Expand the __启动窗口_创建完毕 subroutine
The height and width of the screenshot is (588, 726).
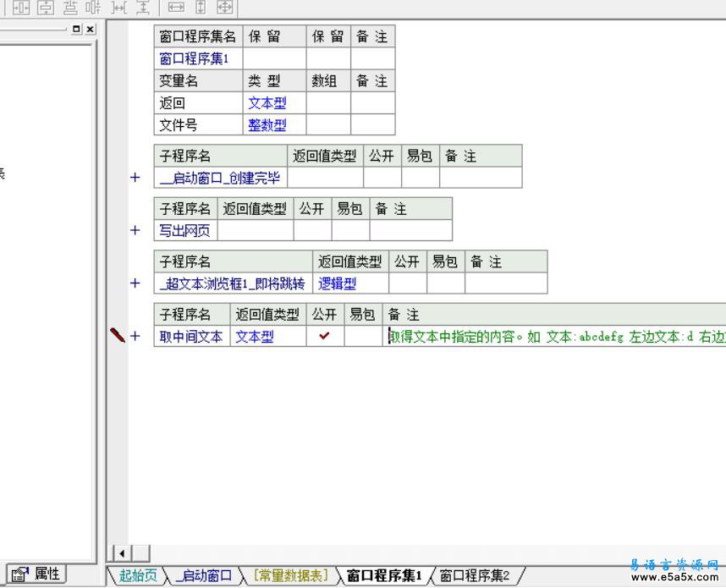(135, 178)
